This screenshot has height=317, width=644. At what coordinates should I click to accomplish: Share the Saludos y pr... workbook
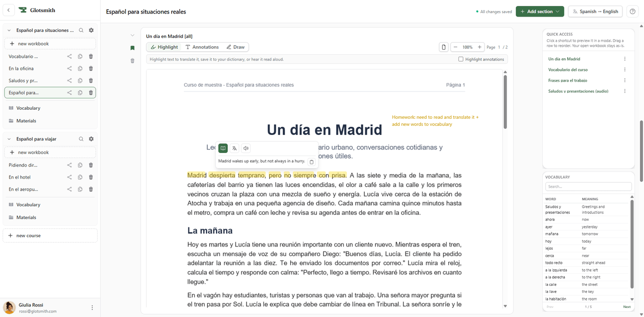pyautogui.click(x=69, y=81)
